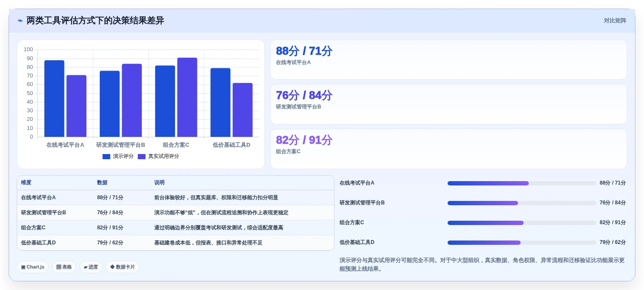Select table row cell 研发测试管理平台B

[x=43, y=213]
